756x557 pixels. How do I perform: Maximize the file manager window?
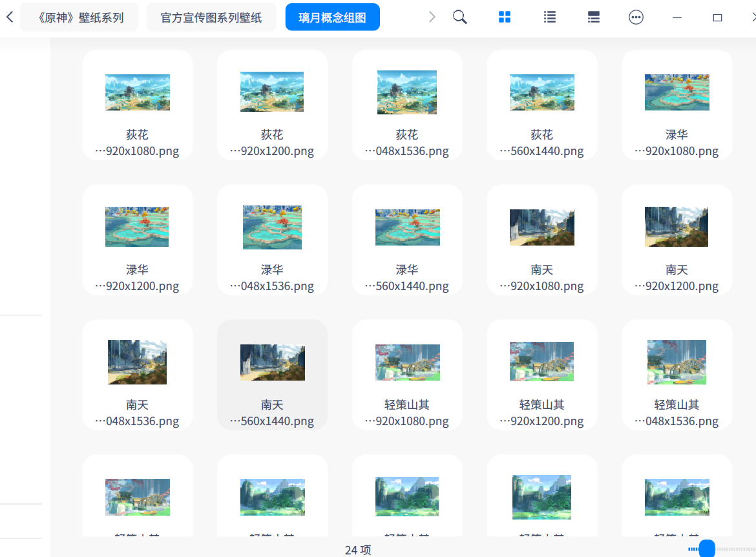click(717, 17)
